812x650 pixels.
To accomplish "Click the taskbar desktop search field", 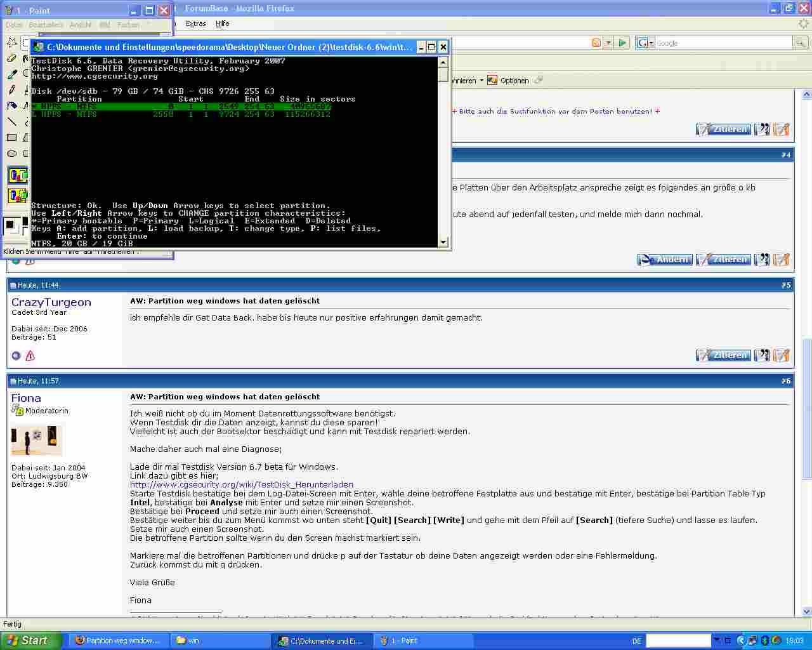I will 678,640.
